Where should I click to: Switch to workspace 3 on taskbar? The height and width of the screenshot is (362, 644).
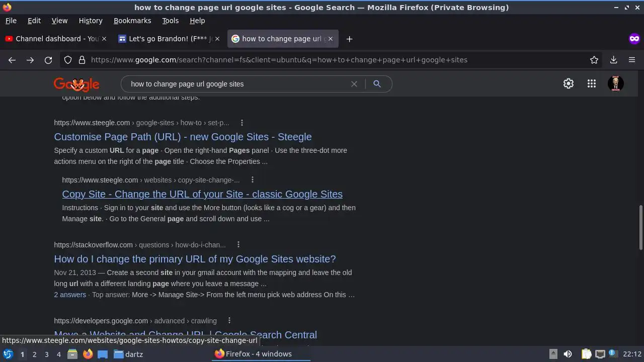point(46,354)
